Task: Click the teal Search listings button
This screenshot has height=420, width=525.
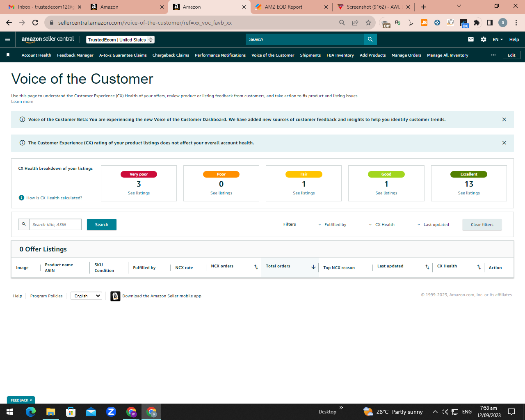Action: (102, 224)
